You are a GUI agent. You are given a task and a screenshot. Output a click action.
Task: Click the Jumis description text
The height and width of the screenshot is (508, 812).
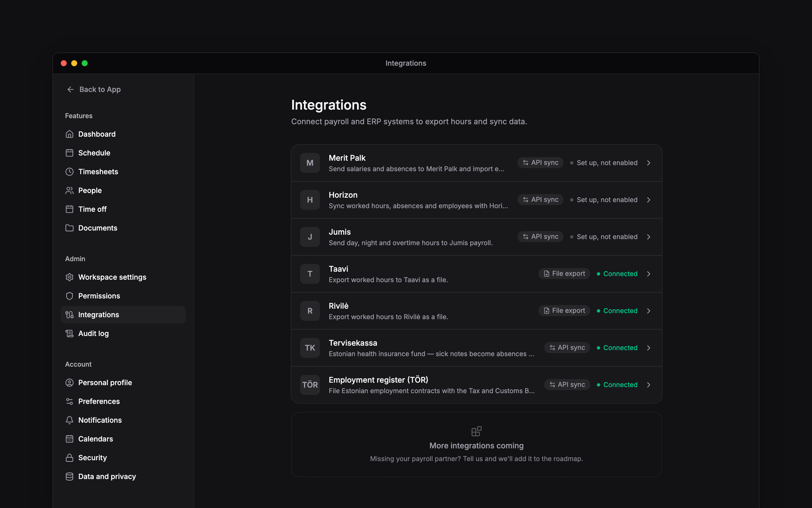pos(410,243)
